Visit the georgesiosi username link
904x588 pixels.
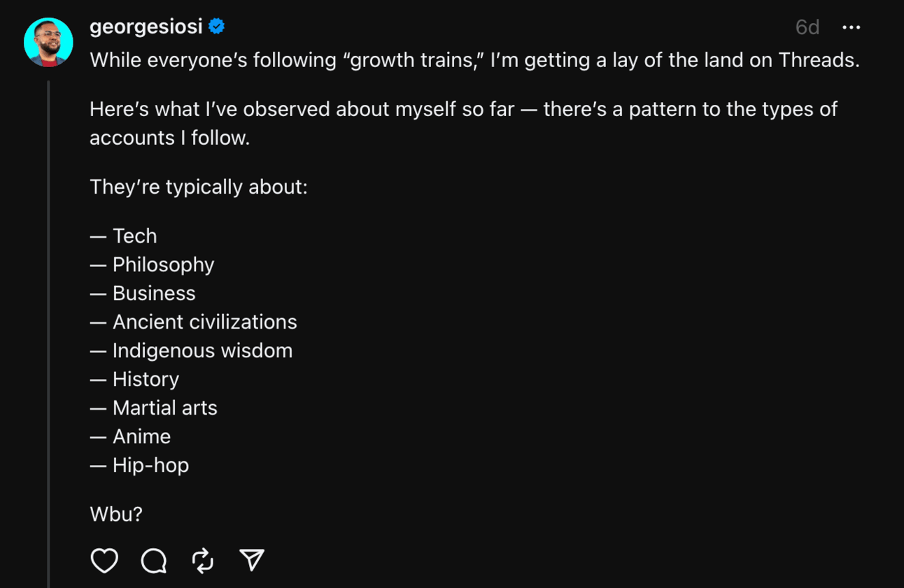click(146, 27)
